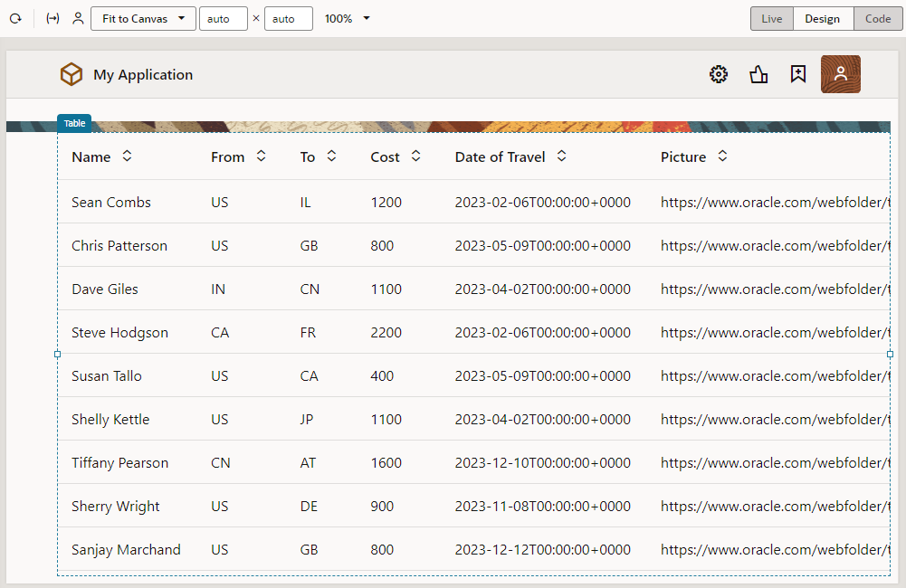This screenshot has height=588, width=906.
Task: Select the Sean Combs name cell
Action: pyautogui.click(x=111, y=202)
